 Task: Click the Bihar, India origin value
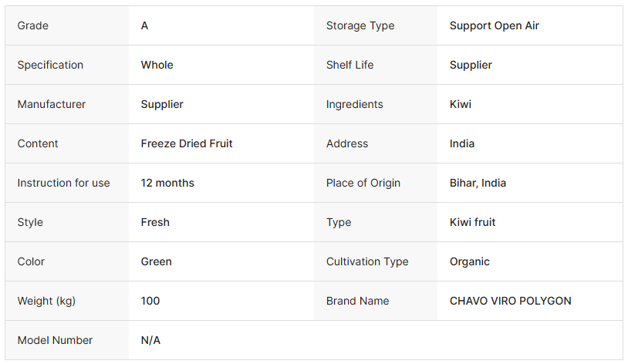point(478,183)
